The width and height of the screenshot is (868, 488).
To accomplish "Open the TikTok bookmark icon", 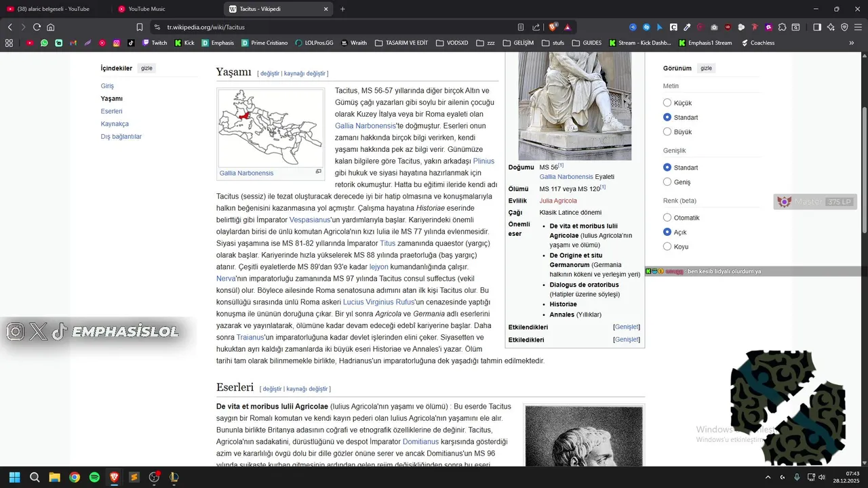I will 131,43.
